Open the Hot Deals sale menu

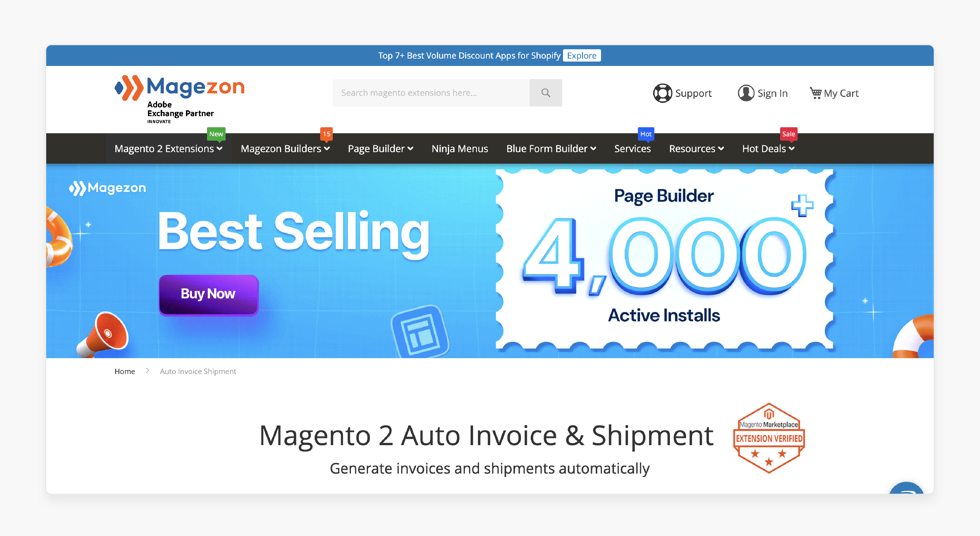(767, 148)
